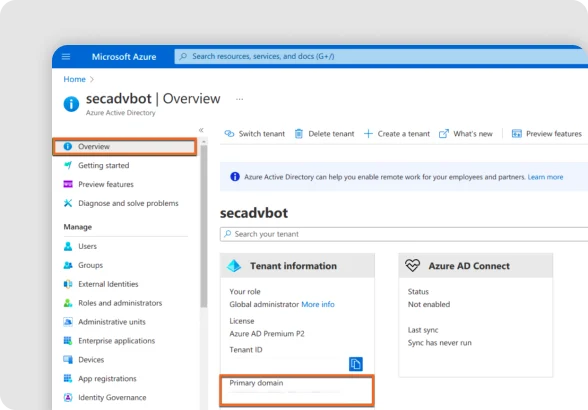The image size is (588, 410).
Task: Click the Learn more link
Action: pos(545,177)
